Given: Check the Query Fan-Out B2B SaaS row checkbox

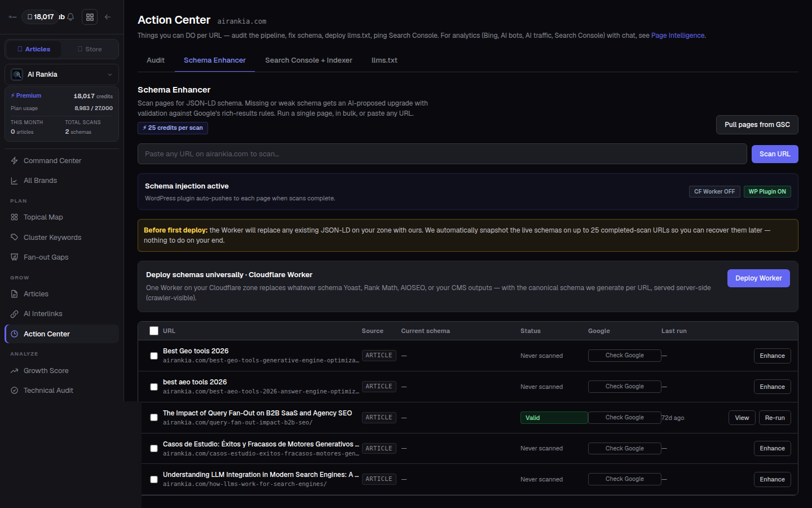Looking at the screenshot, I should 154,418.
